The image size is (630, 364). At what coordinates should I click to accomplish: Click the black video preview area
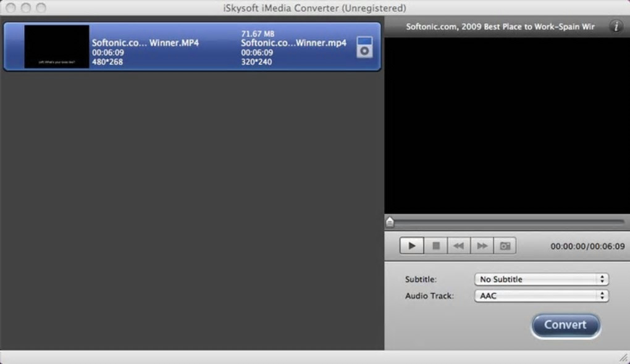507,126
